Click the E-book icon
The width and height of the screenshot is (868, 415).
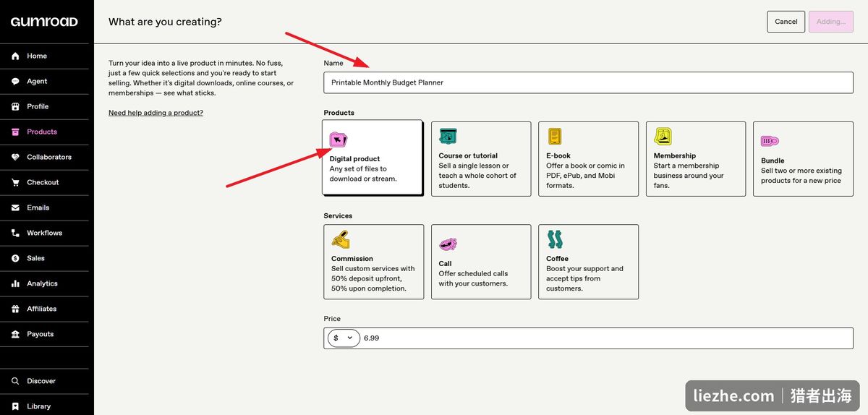point(555,137)
